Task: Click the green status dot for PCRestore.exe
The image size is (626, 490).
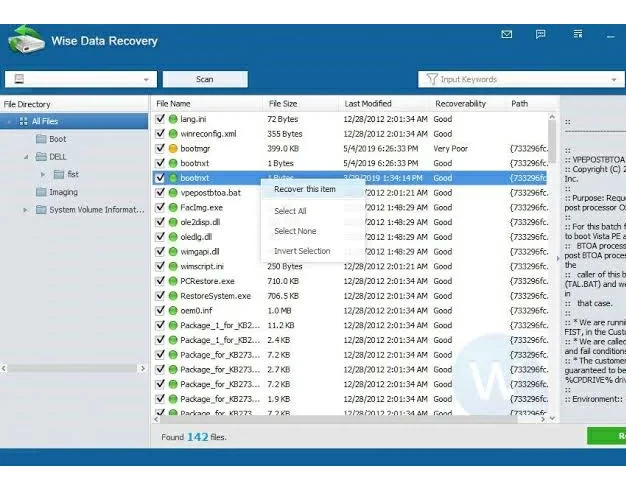Action: point(173,281)
